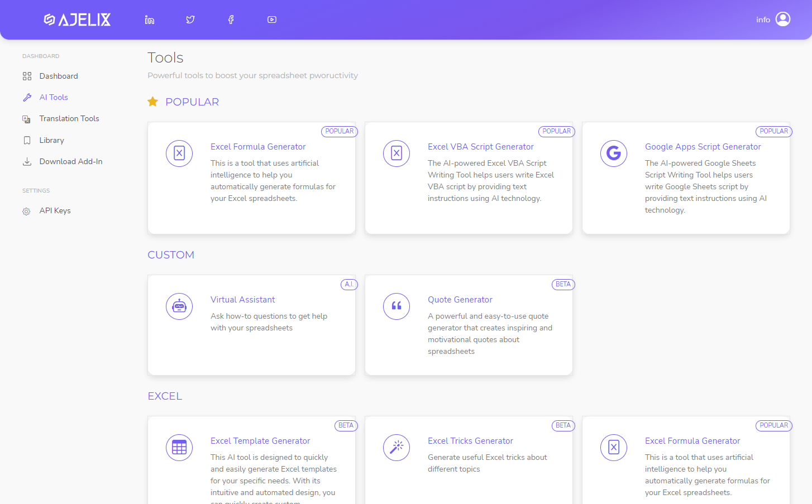812x504 pixels.
Task: Click the Quote Generator quotation marks icon
Action: 397,306
